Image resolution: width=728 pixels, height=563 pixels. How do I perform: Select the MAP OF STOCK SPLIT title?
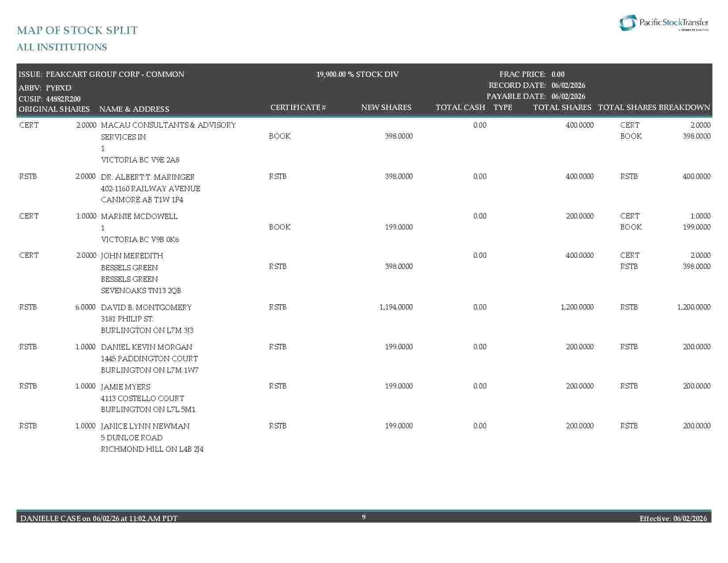click(77, 30)
